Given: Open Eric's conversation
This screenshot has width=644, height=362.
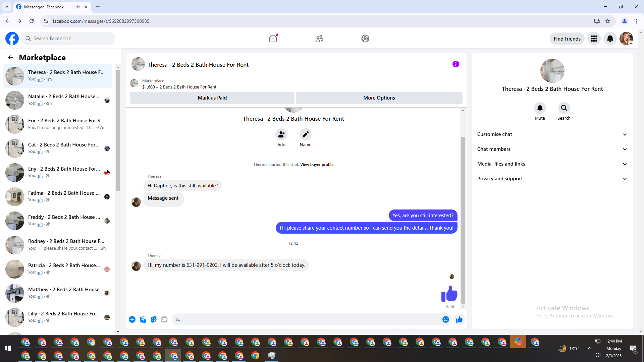Looking at the screenshot, I should click(x=58, y=124).
